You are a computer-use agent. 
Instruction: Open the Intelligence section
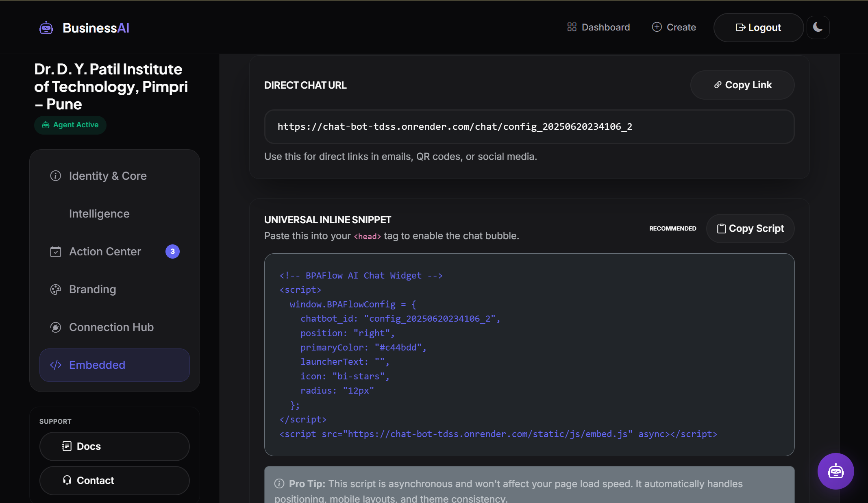click(x=99, y=214)
